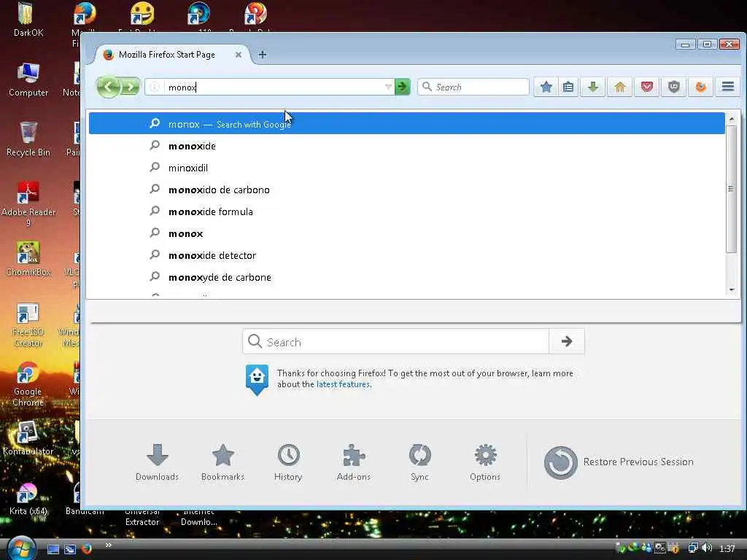Click the Pocket toolbar icon
The height and width of the screenshot is (560, 747).
click(x=646, y=87)
